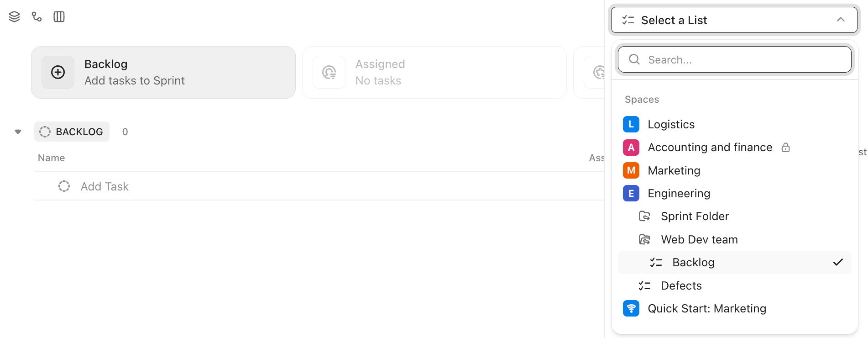Click the Add Task row
This screenshot has height=338, width=868.
point(105,186)
